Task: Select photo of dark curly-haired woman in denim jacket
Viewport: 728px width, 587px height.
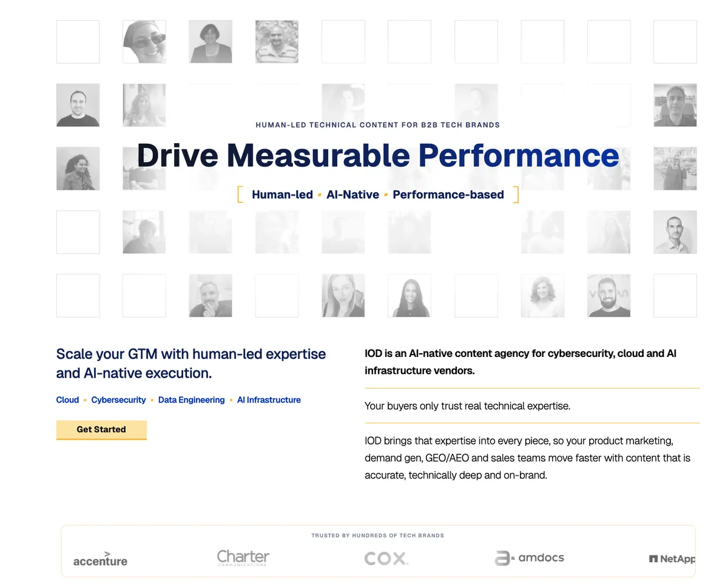Action: pos(78,169)
